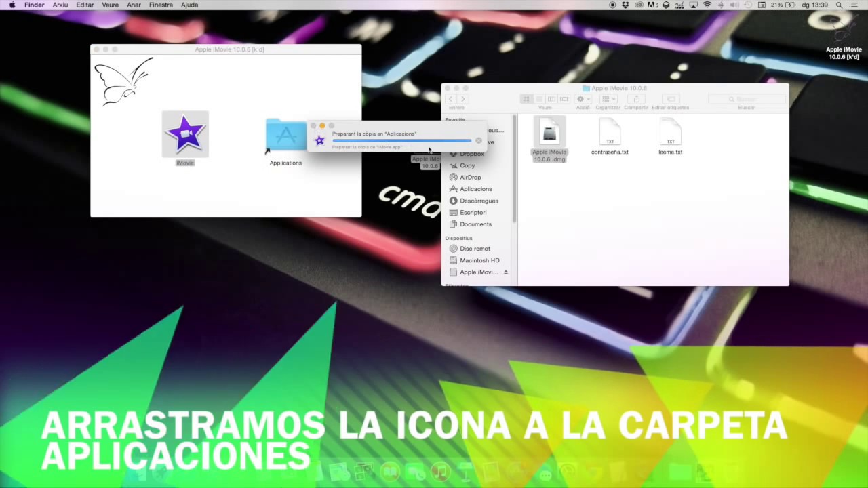Screen dimensions: 868x488
Task: Switch the Finder window to column view
Action: tap(551, 99)
